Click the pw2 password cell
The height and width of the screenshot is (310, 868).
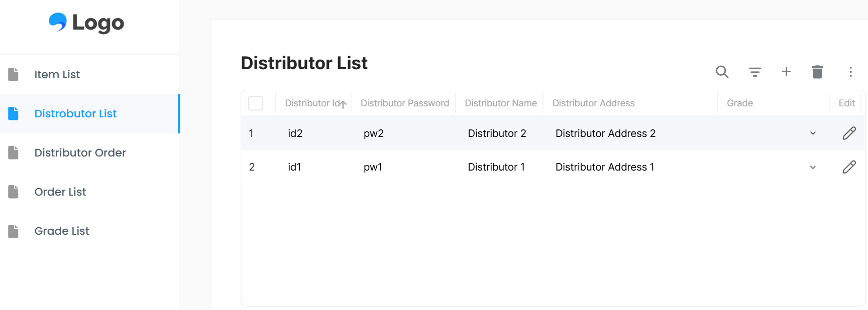tap(373, 133)
